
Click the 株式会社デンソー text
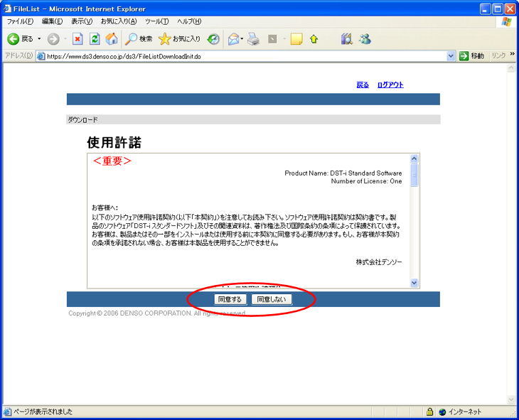[379, 262]
